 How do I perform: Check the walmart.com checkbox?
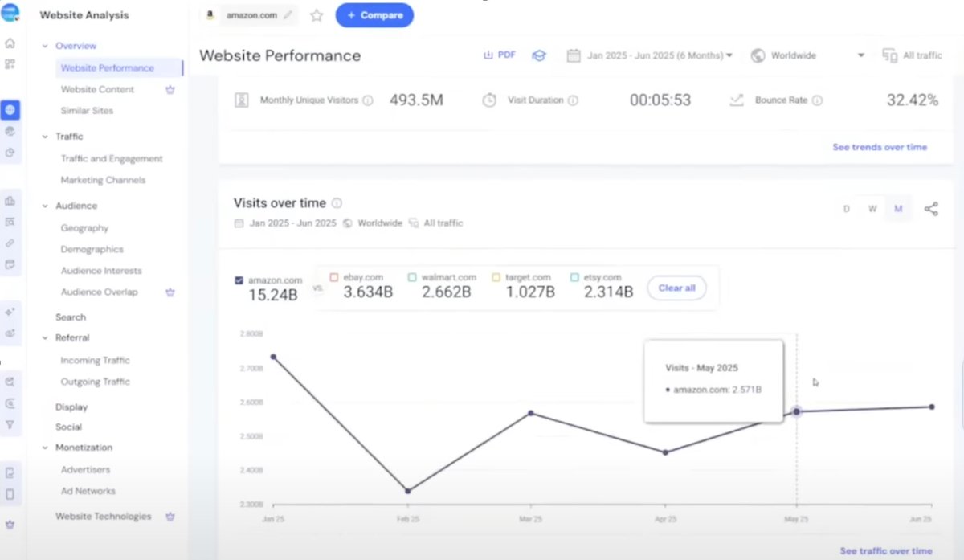(x=412, y=277)
